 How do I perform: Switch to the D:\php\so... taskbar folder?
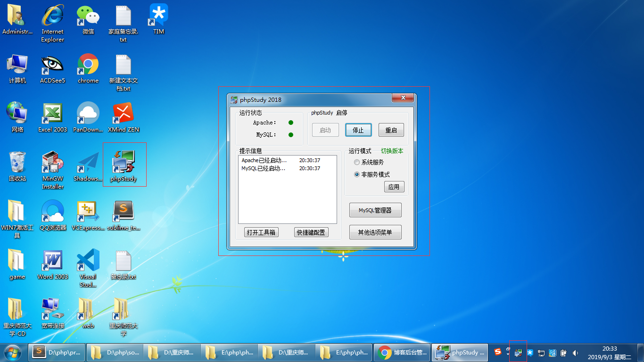coord(115,352)
